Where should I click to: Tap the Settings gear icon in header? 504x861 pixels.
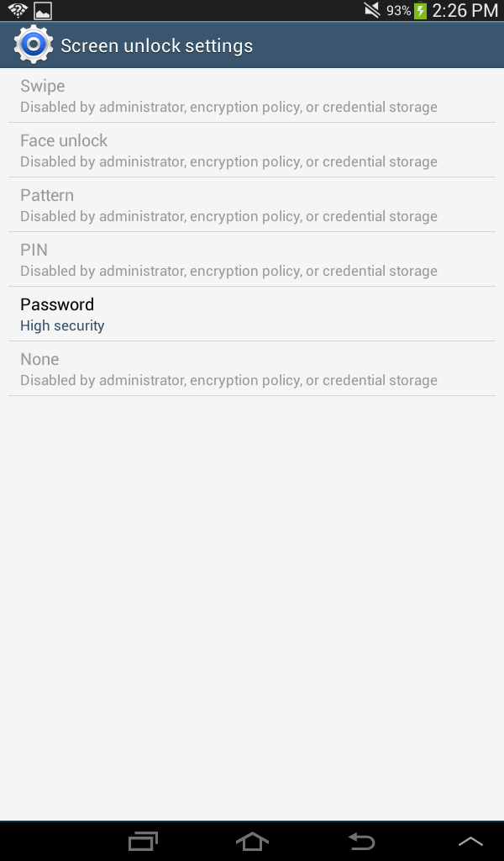34,45
